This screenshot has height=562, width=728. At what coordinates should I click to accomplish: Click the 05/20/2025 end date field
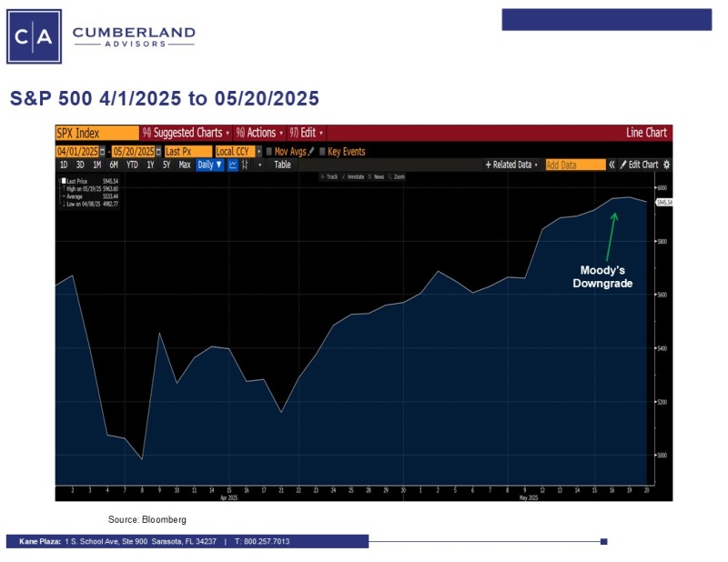tap(134, 152)
